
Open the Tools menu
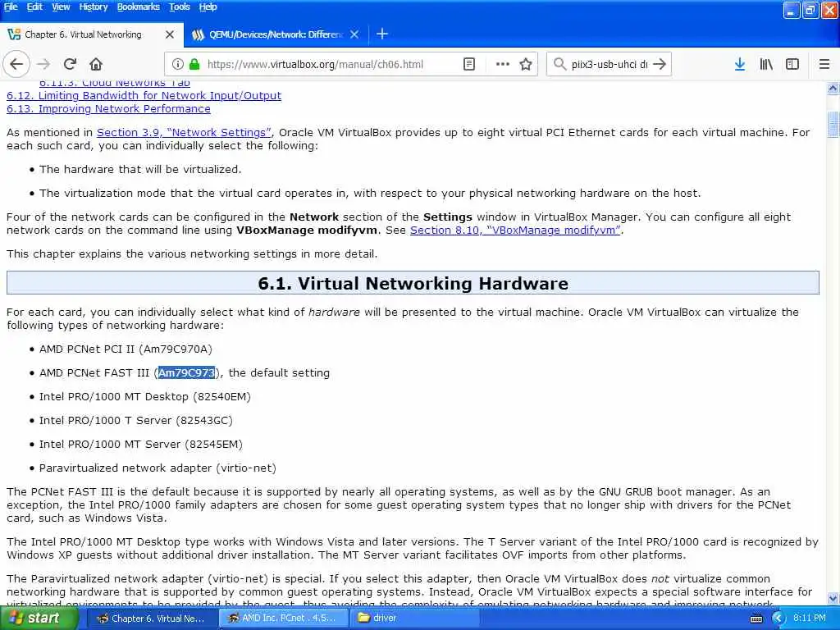(180, 7)
